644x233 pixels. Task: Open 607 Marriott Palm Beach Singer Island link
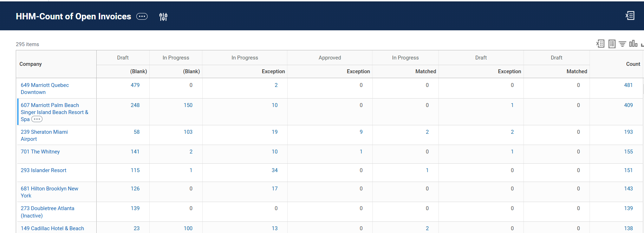(54, 112)
